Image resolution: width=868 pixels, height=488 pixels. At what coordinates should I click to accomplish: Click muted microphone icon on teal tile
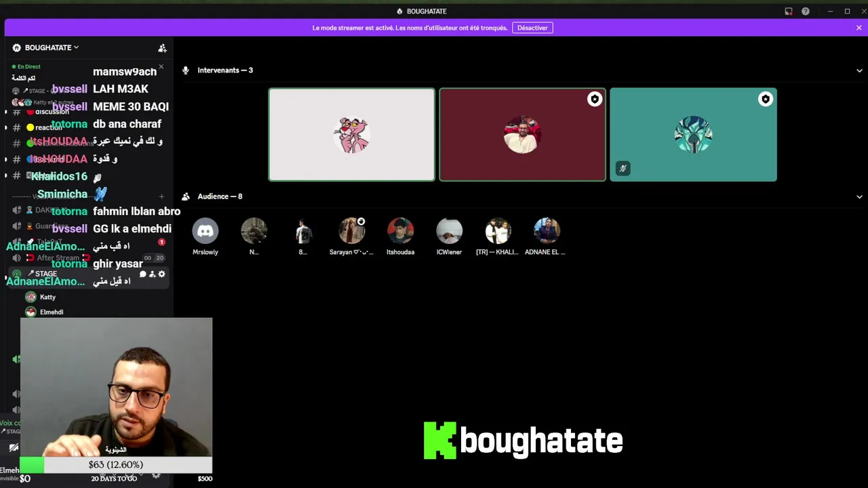click(x=623, y=169)
